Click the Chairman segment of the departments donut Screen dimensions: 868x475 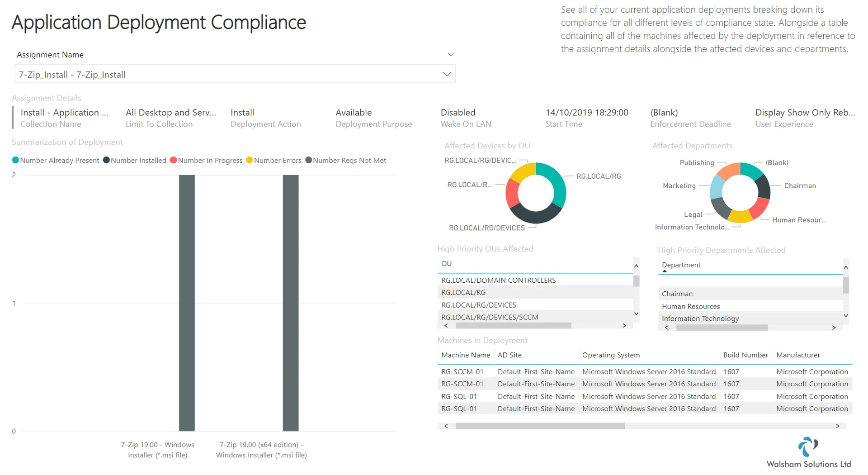point(763,186)
